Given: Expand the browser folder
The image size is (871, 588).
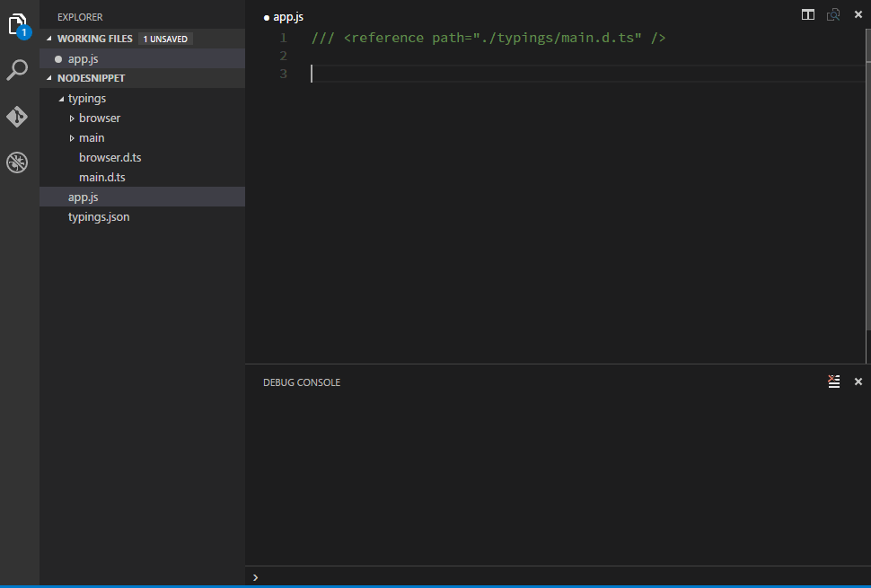Looking at the screenshot, I should 73,118.
